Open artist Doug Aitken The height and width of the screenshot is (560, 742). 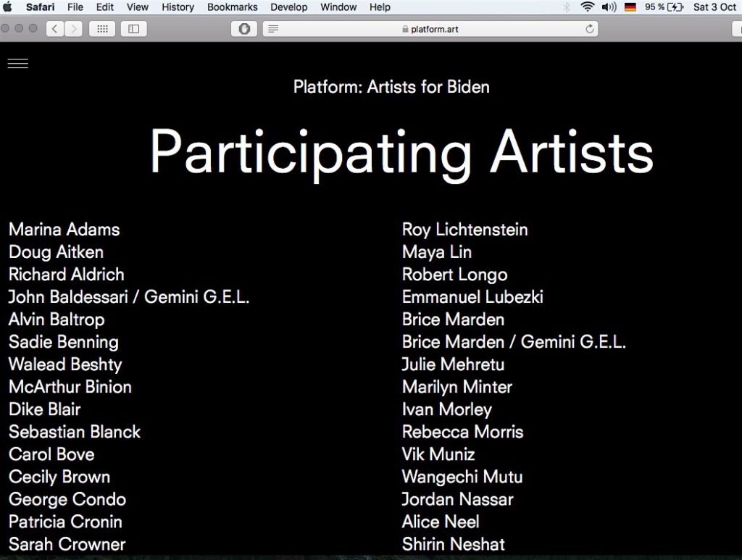(56, 252)
